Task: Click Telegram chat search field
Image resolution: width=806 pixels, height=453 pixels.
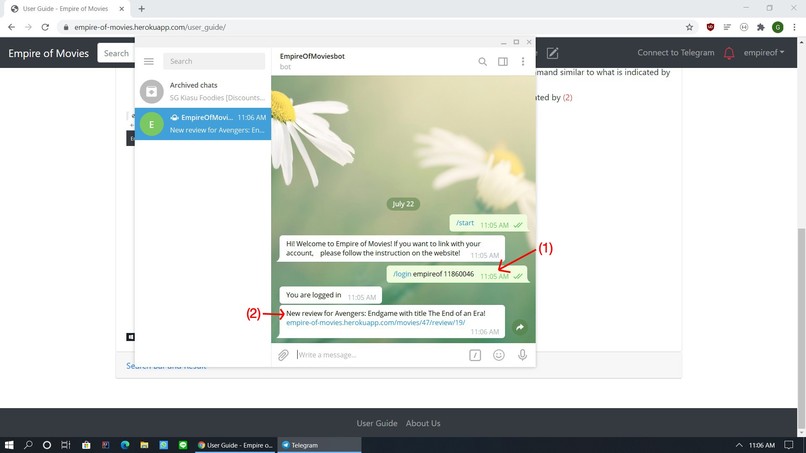Action: coord(214,61)
